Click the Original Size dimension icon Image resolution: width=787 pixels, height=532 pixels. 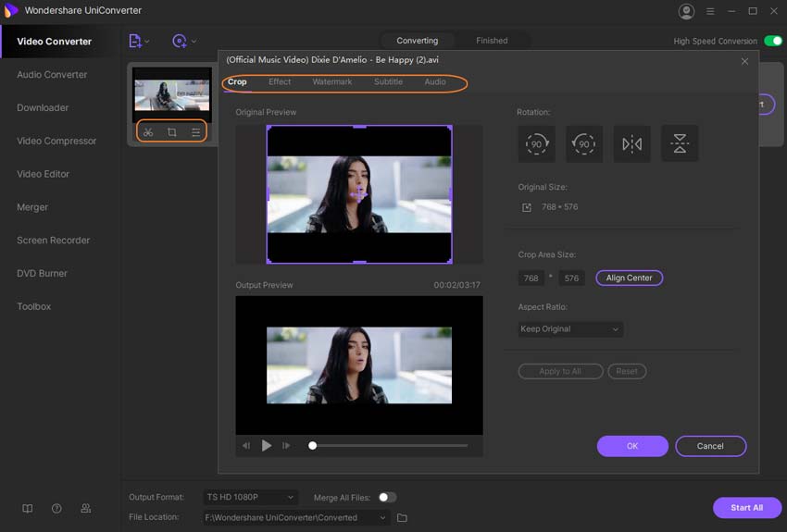527,207
